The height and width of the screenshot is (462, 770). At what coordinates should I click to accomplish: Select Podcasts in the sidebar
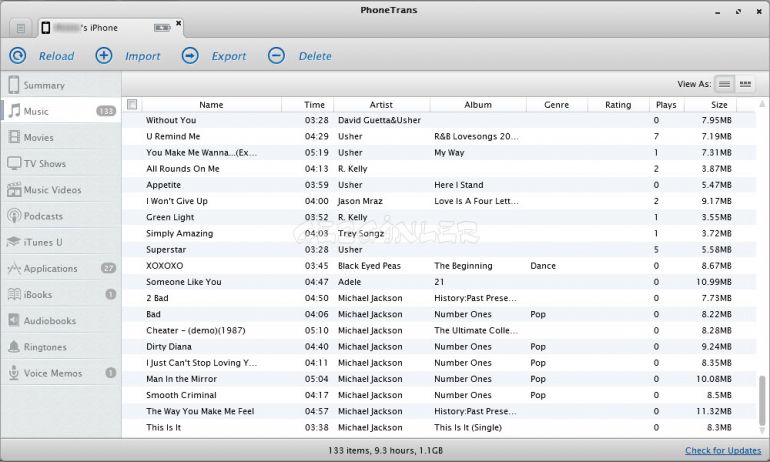(61, 216)
